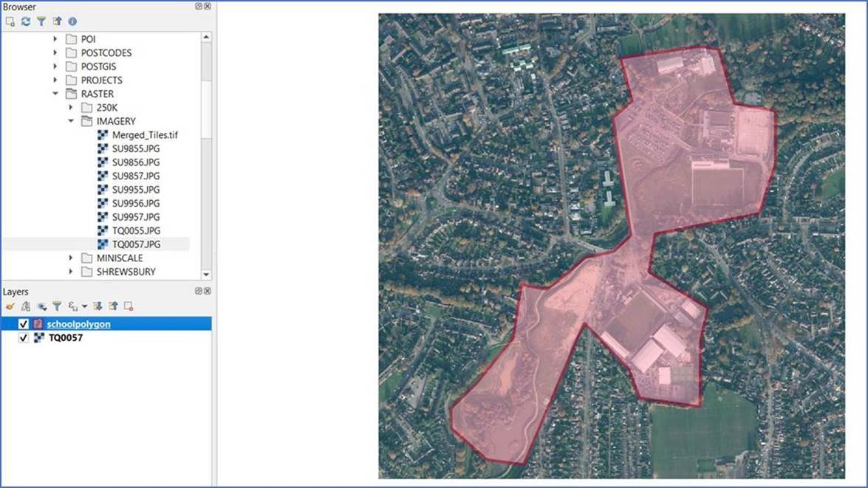This screenshot has width=868, height=488.
Task: Open the layer styling panel
Action: [x=10, y=305]
